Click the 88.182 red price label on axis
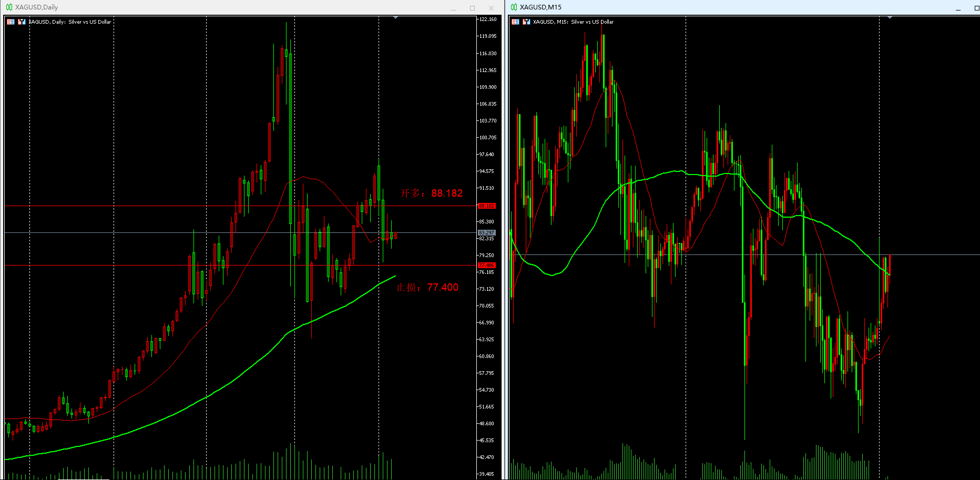This screenshot has width=980, height=480. tap(486, 206)
